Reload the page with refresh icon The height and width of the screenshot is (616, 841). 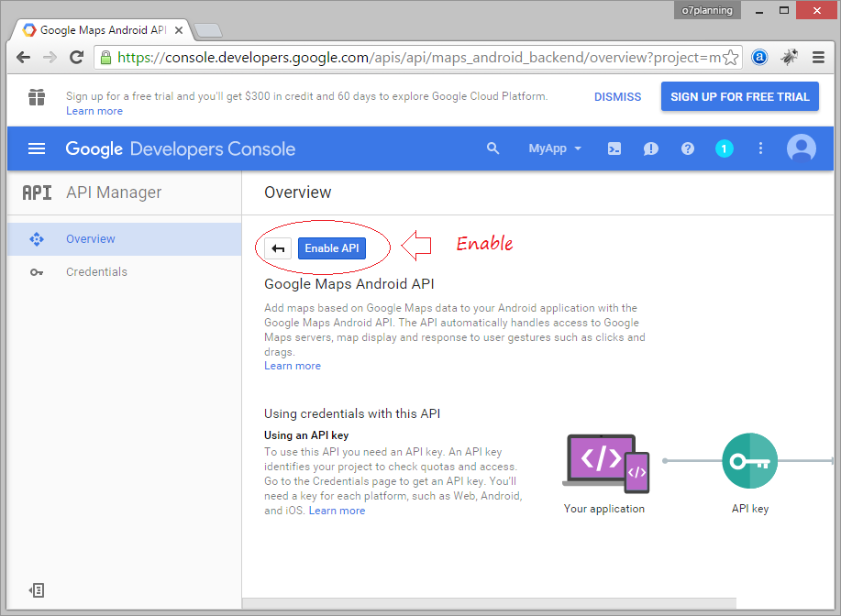click(77, 58)
